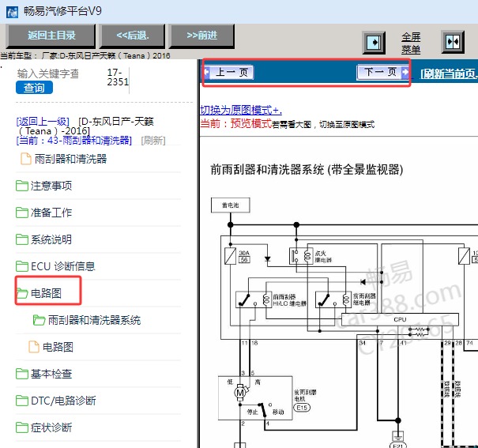This screenshot has height=448, width=478.
Task: Click the diagram title 前雨刮器和清洗器系统
Action: 307,169
